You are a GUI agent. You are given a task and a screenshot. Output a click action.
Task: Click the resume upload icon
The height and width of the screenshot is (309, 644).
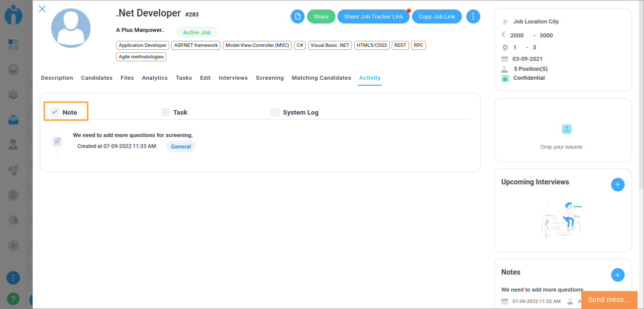(x=566, y=129)
